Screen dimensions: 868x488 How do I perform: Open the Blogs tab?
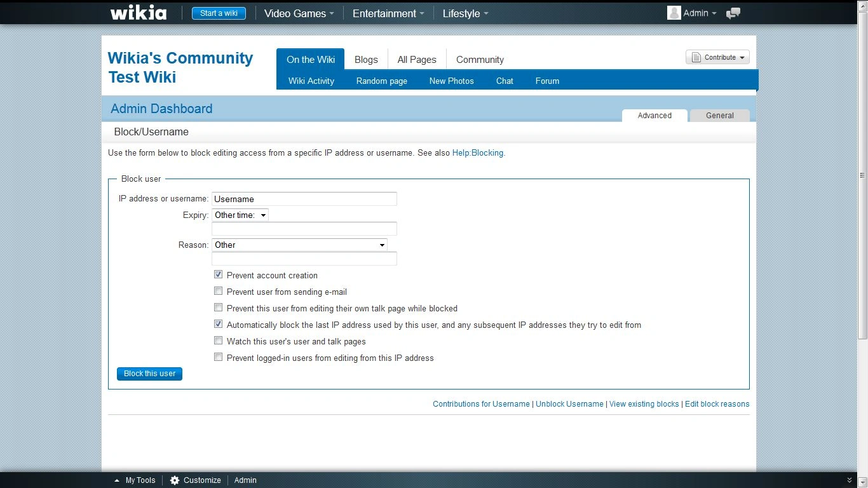coord(366,60)
